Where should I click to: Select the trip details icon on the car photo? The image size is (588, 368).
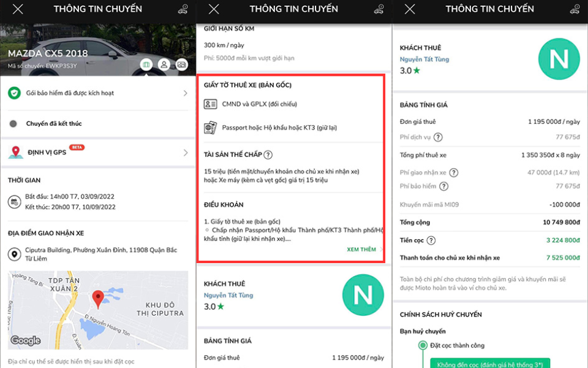click(x=146, y=64)
